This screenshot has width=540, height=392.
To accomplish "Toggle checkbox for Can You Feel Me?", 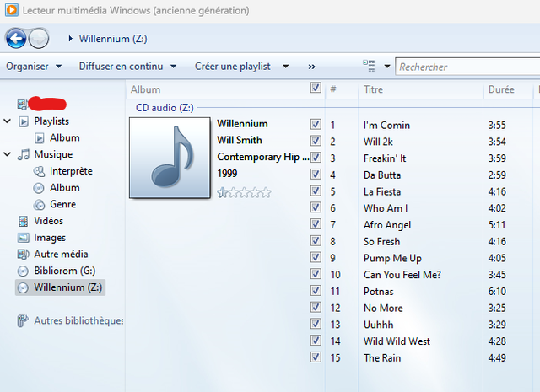I will tap(316, 274).
